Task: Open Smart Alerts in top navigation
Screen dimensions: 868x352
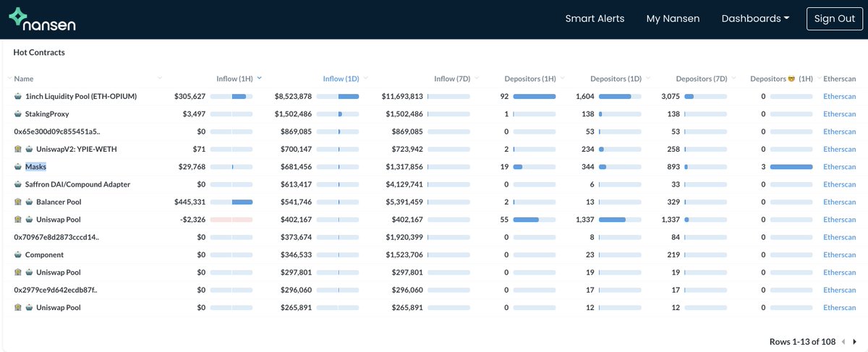Action: pos(595,19)
